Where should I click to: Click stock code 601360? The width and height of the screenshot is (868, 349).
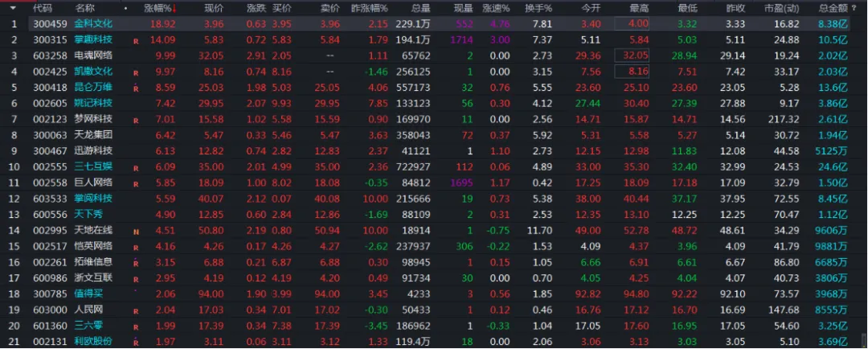50,326
